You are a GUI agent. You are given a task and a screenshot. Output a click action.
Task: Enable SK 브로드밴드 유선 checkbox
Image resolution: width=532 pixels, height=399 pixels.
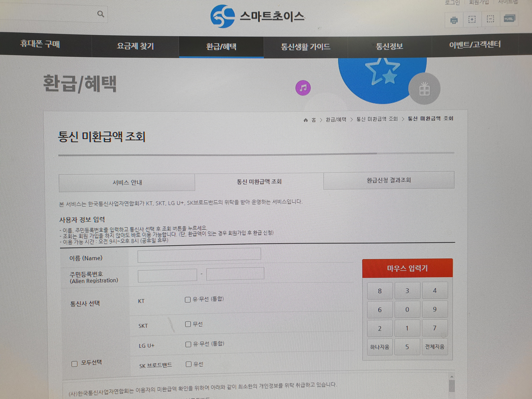[x=189, y=364]
